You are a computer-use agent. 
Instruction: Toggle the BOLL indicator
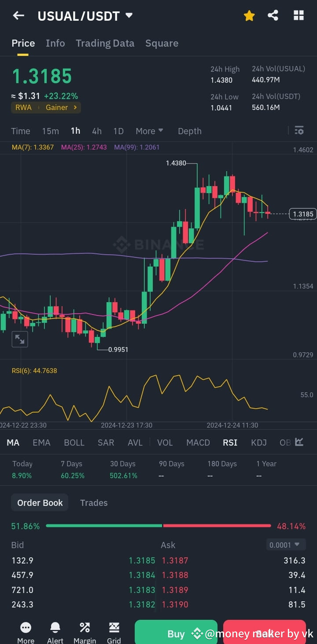pyautogui.click(x=74, y=443)
